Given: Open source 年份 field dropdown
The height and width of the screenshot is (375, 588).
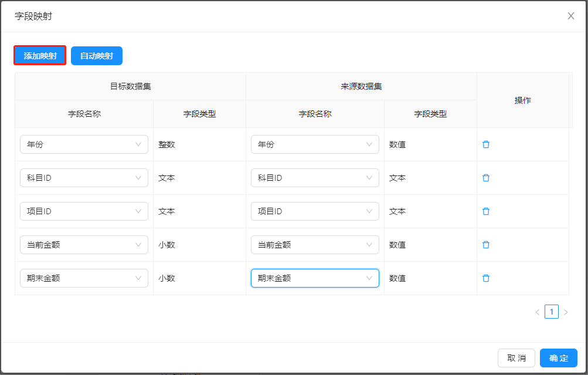Looking at the screenshot, I should [x=315, y=144].
